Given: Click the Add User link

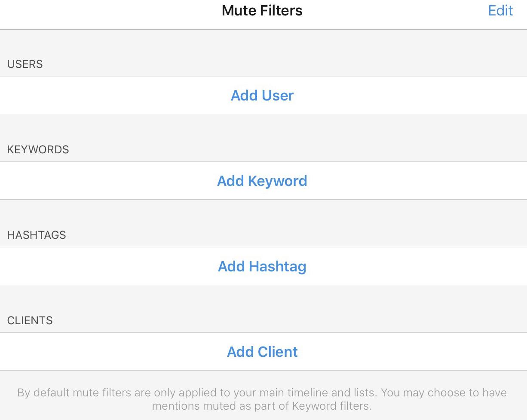Looking at the screenshot, I should click(262, 95).
